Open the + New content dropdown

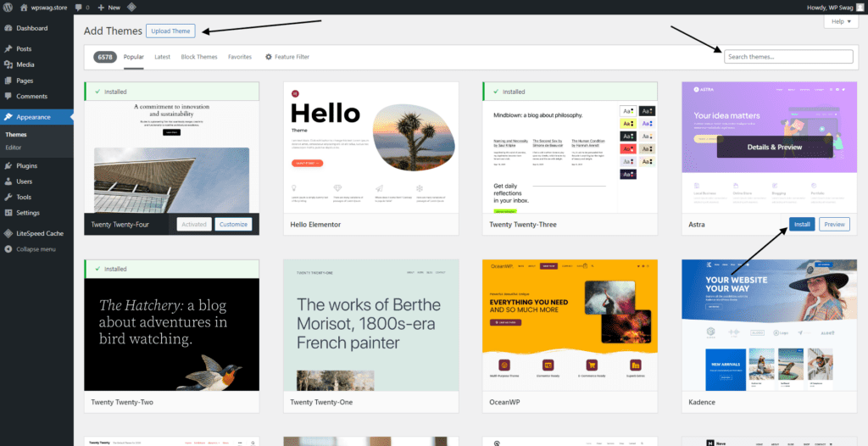[x=110, y=7]
